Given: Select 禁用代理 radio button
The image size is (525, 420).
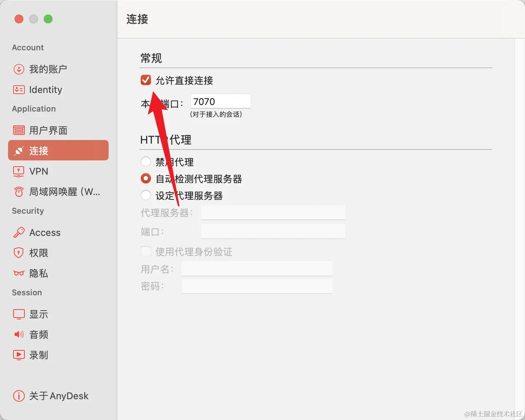Looking at the screenshot, I should (x=146, y=162).
